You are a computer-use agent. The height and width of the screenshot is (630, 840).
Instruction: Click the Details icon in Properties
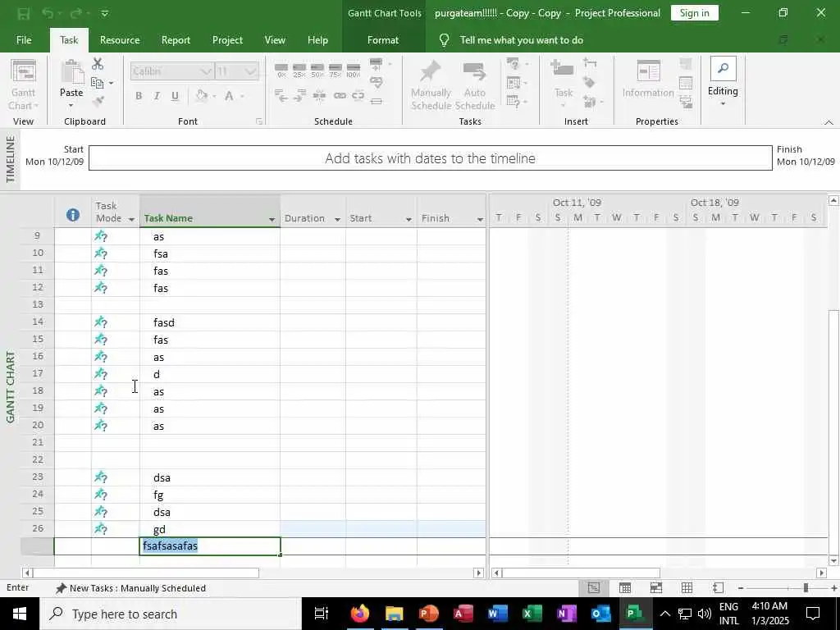686,83
